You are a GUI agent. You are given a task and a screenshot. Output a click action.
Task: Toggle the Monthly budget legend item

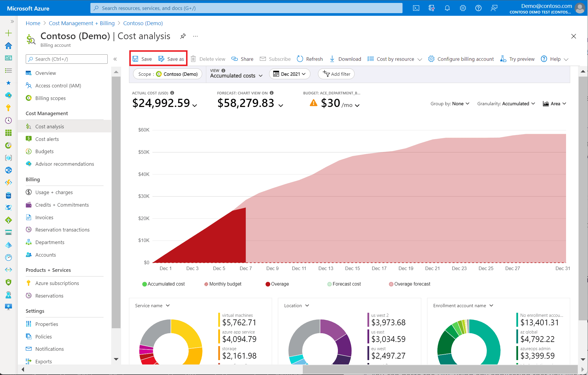pyautogui.click(x=223, y=284)
